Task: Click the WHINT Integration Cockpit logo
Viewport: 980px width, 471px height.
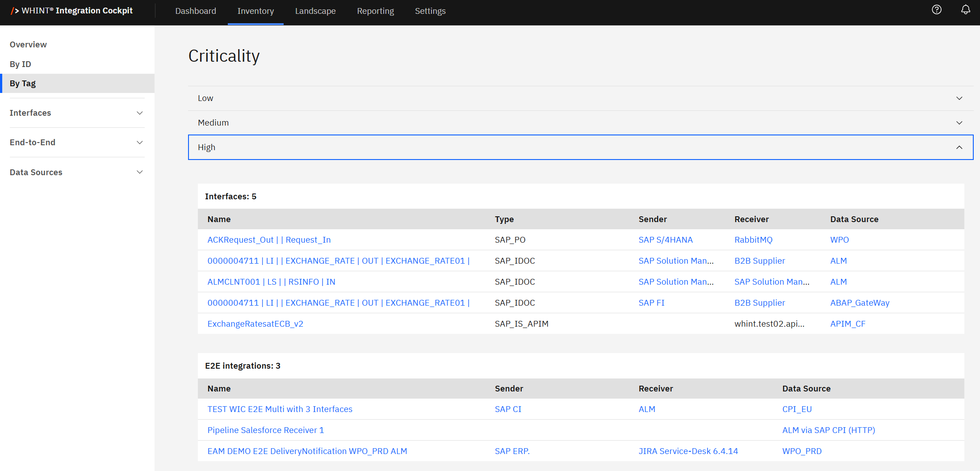Action: [x=72, y=11]
